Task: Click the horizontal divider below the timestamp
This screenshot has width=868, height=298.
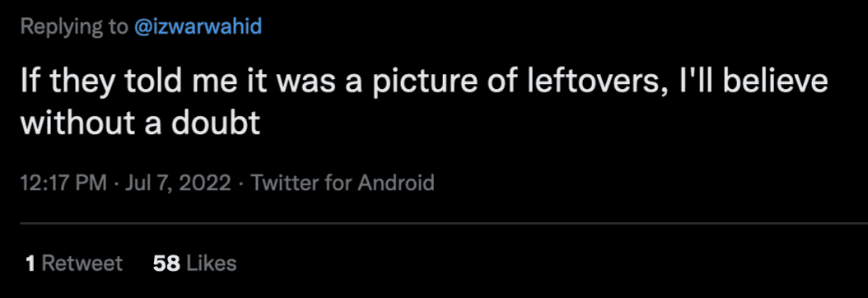Action: tap(444, 224)
